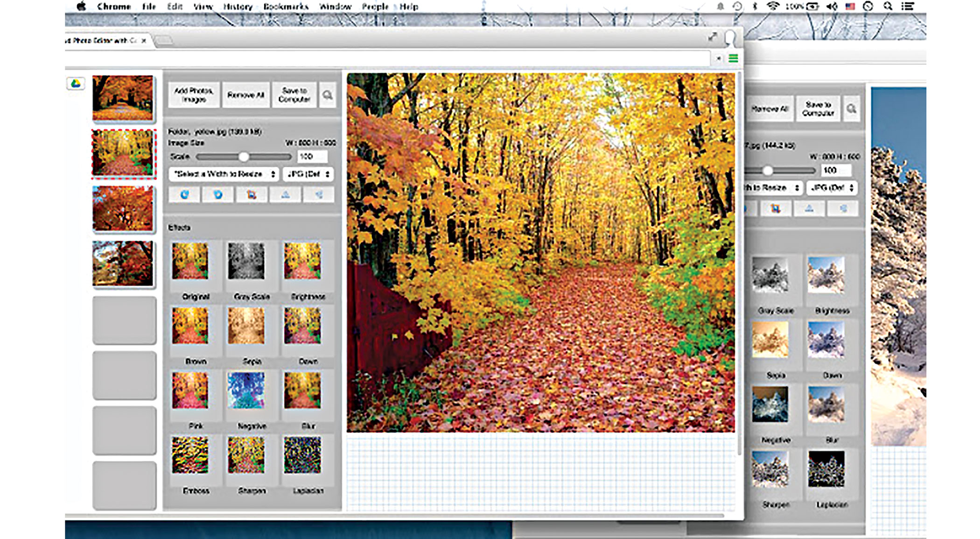
Task: Click the flip horizontal icon in front window
Action: click(x=319, y=195)
